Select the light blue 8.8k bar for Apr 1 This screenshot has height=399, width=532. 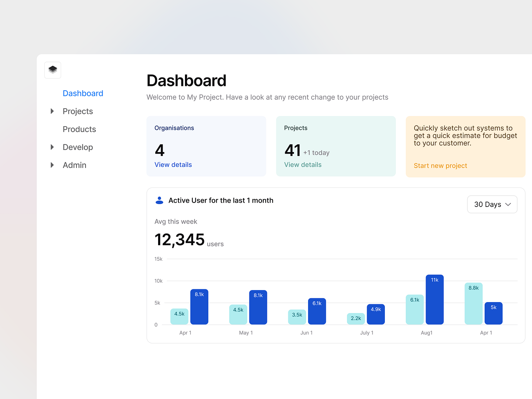pyautogui.click(x=473, y=303)
